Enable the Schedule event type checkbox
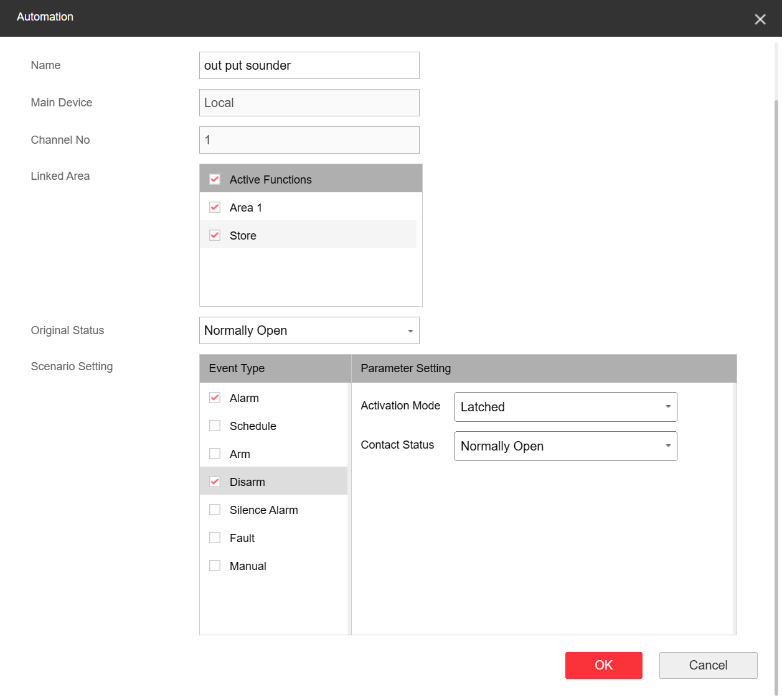 tap(215, 426)
